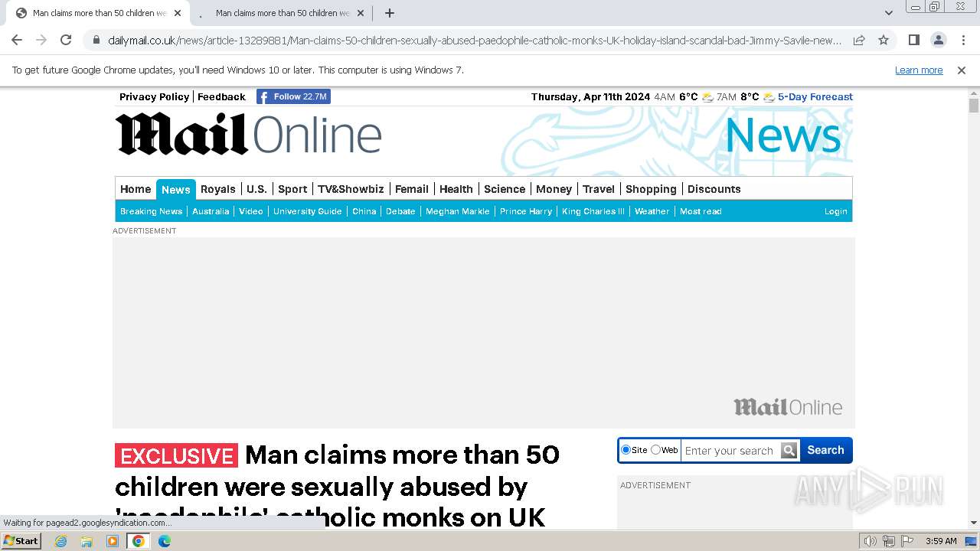
Task: Open Breaking News sub-section
Action: point(152,211)
